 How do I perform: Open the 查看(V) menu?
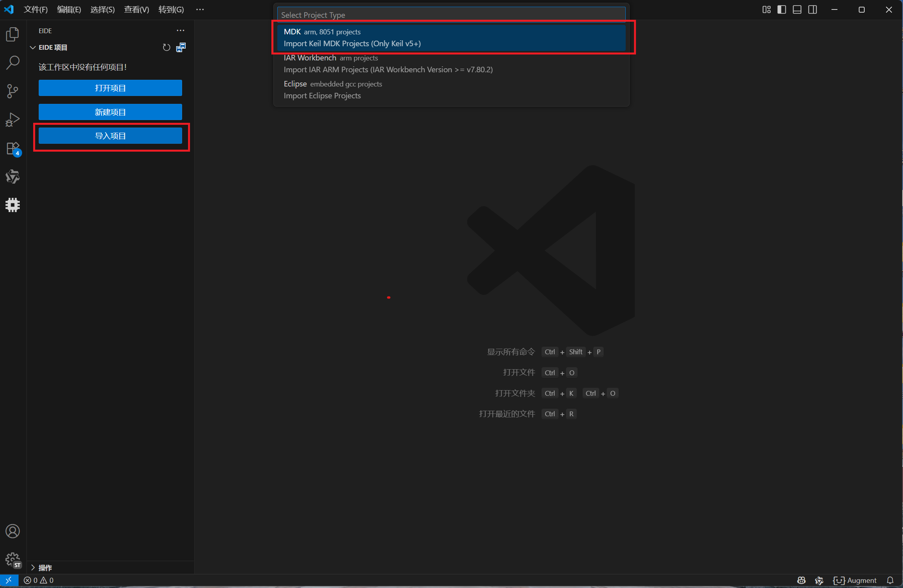coord(136,9)
